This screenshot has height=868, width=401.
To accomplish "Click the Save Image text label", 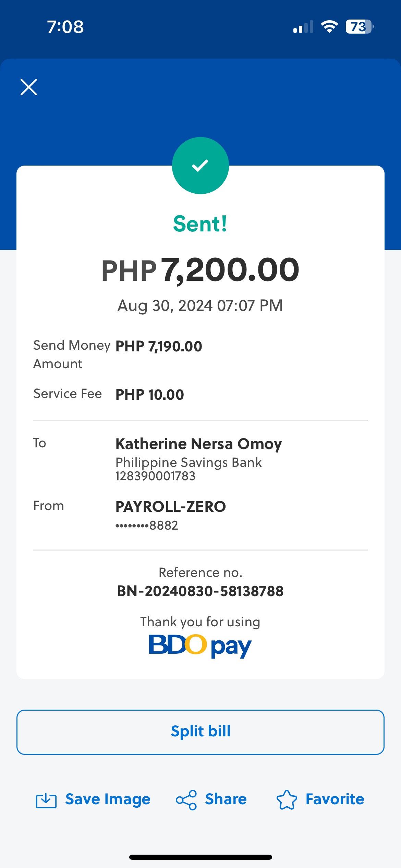I will point(108,799).
